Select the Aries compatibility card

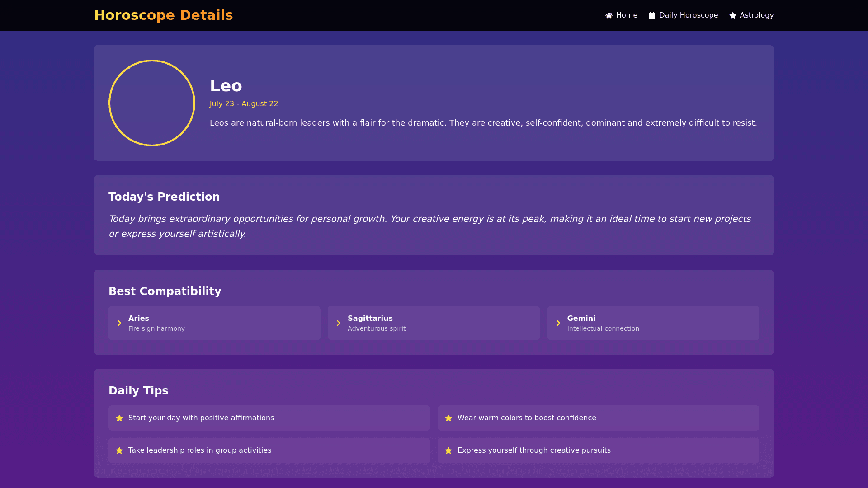(214, 323)
